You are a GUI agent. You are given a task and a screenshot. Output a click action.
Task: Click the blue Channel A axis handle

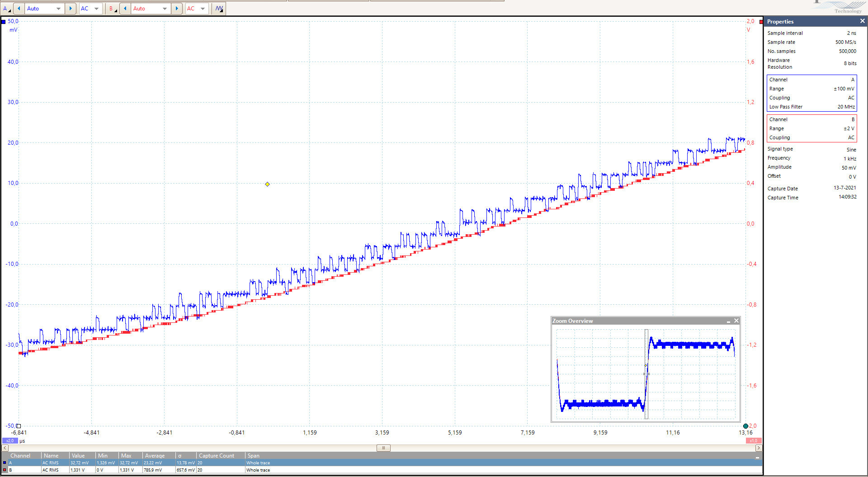tap(4, 21)
